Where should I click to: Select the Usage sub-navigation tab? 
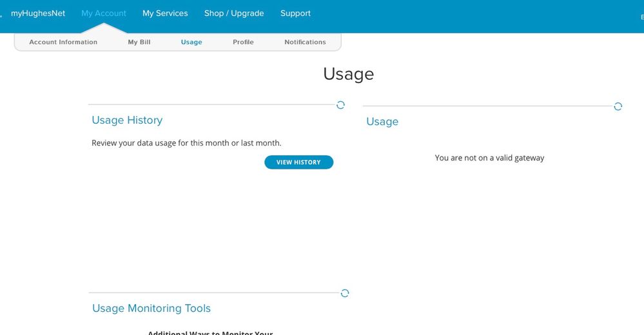pos(191,43)
